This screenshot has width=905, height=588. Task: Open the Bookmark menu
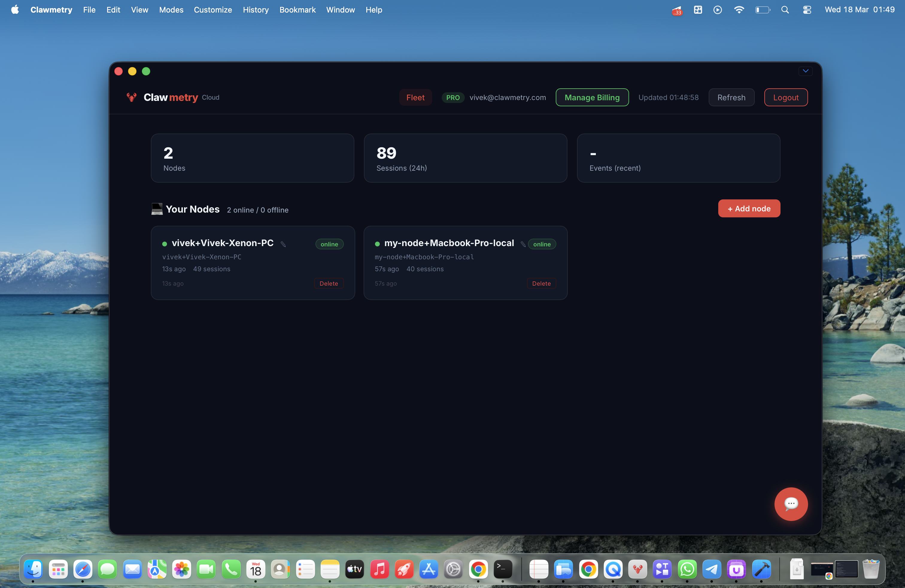(297, 10)
